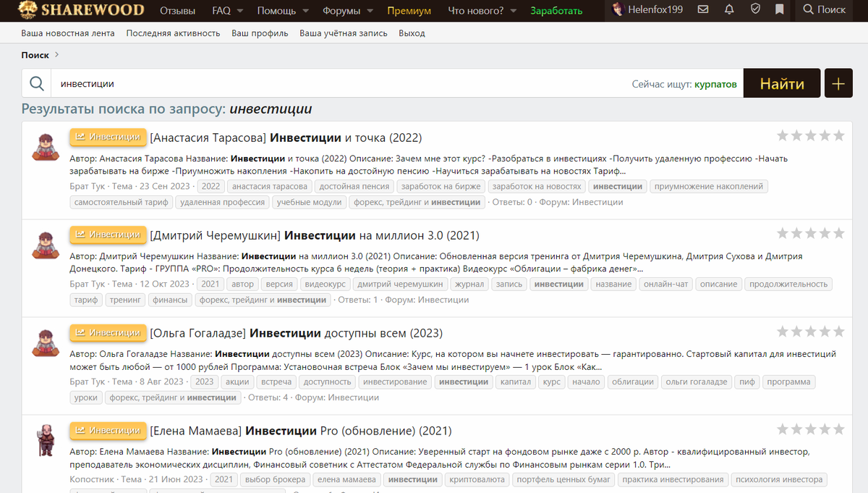Image resolution: width=868 pixels, height=493 pixels.
Task: Rate Ольга Гогаладзе thread with first star
Action: tap(783, 331)
